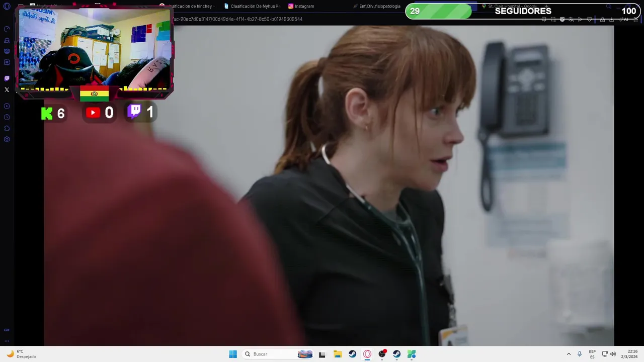
Task: Click the downloads icon in browser toolbar
Action: (x=612, y=20)
